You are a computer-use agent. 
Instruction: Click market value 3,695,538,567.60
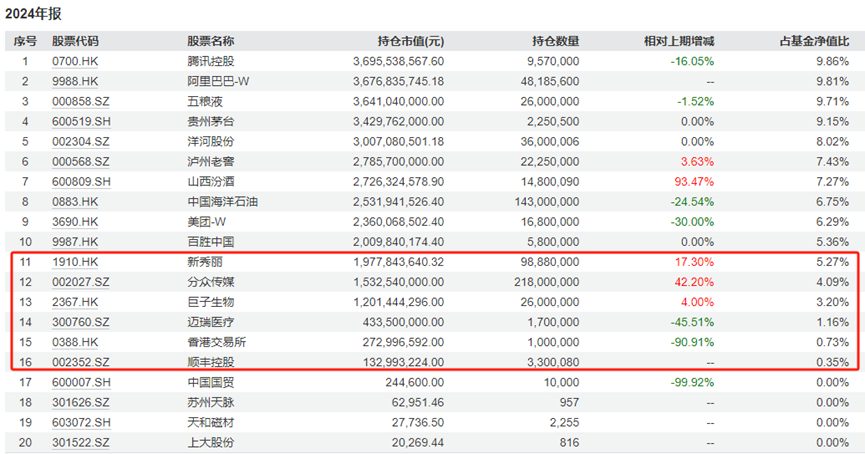click(x=398, y=61)
